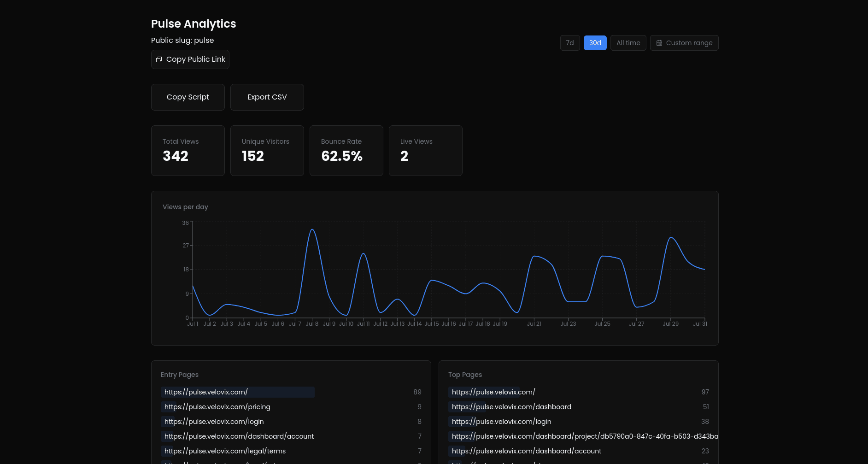Click the Jul 8 label on chart axis
The height and width of the screenshot is (464, 868).
[x=312, y=324]
